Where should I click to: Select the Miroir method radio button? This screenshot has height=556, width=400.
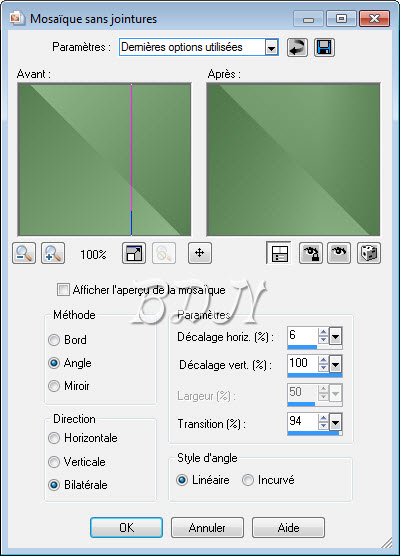click(x=54, y=386)
